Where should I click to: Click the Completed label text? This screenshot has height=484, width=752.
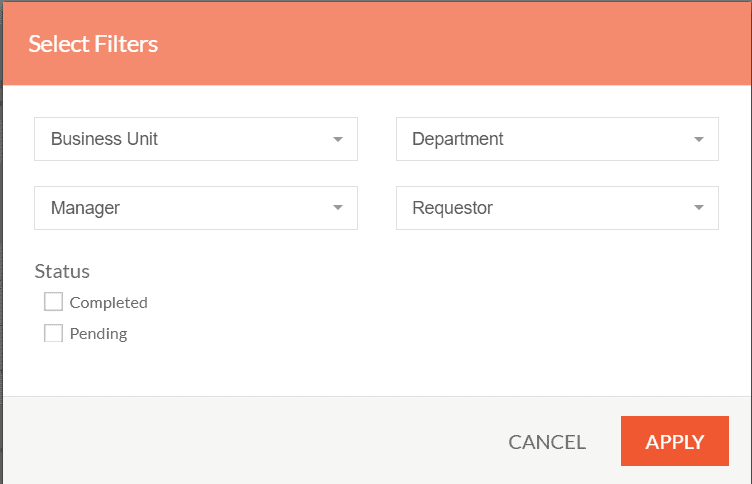coord(108,303)
